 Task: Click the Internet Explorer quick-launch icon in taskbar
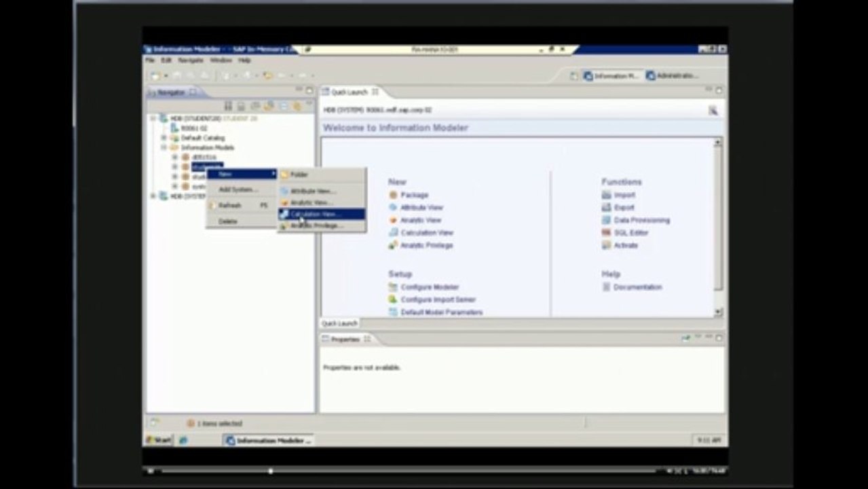(183, 440)
